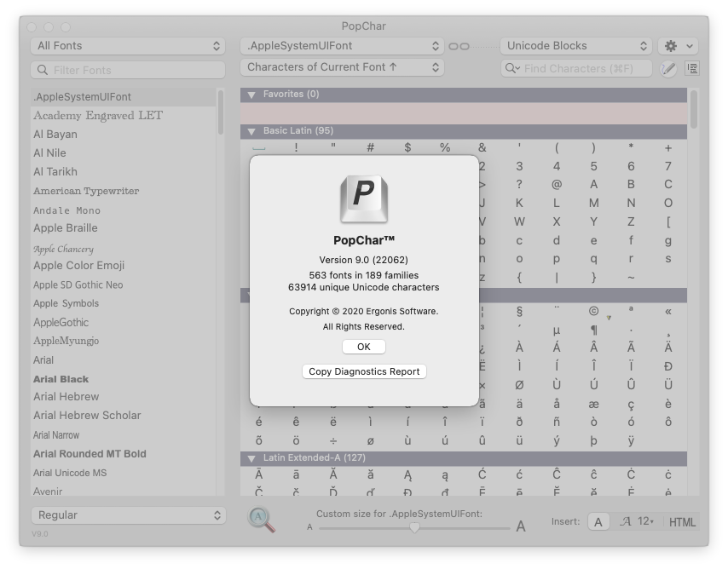Select Apple Braille font
The width and height of the screenshot is (728, 569).
click(x=123, y=228)
